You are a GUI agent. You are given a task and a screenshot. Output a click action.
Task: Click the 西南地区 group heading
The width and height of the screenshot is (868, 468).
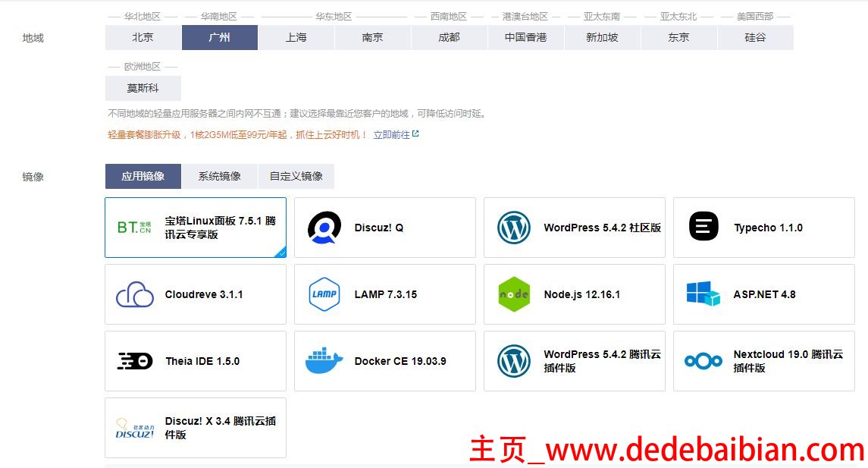pyautogui.click(x=449, y=17)
